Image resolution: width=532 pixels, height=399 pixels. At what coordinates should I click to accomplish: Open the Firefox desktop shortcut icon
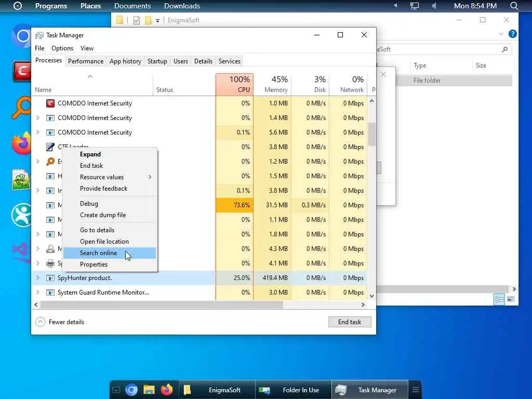click(x=22, y=142)
